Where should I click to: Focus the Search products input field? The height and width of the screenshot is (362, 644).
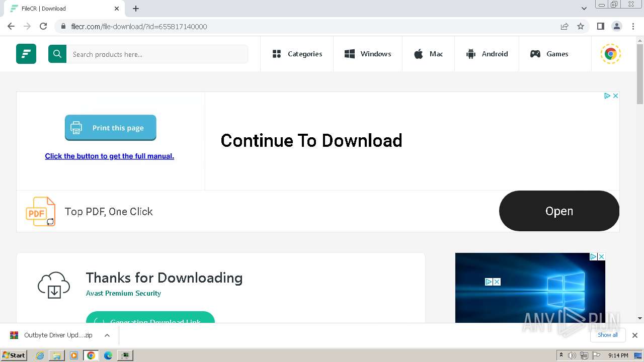tap(157, 54)
